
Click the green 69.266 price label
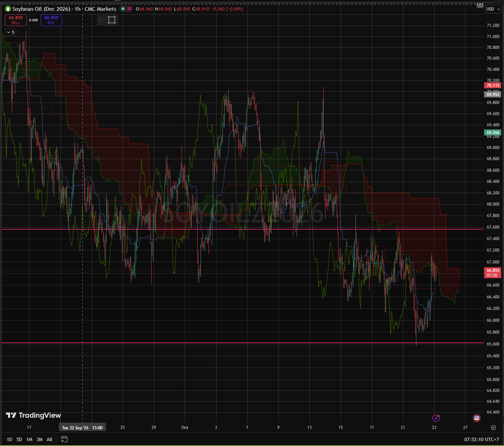(x=493, y=133)
